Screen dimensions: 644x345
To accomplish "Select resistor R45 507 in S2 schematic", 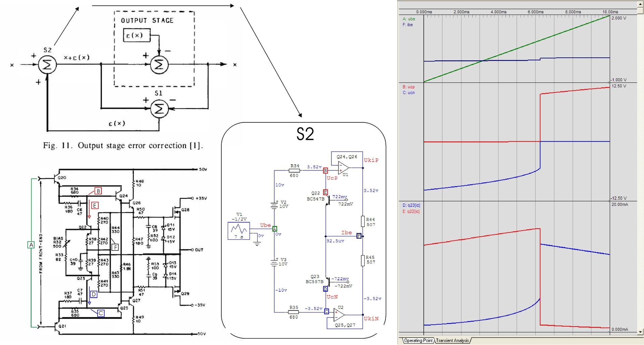I will click(x=363, y=260).
